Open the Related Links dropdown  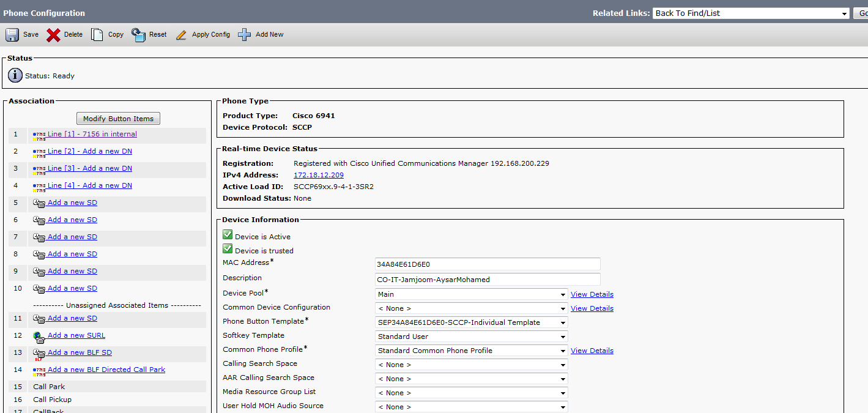[x=751, y=13]
